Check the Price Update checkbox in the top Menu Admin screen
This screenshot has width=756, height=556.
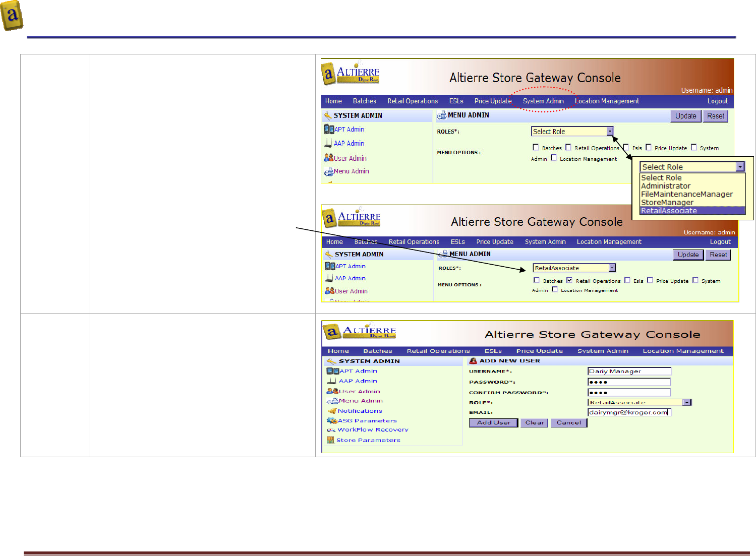pos(649,147)
